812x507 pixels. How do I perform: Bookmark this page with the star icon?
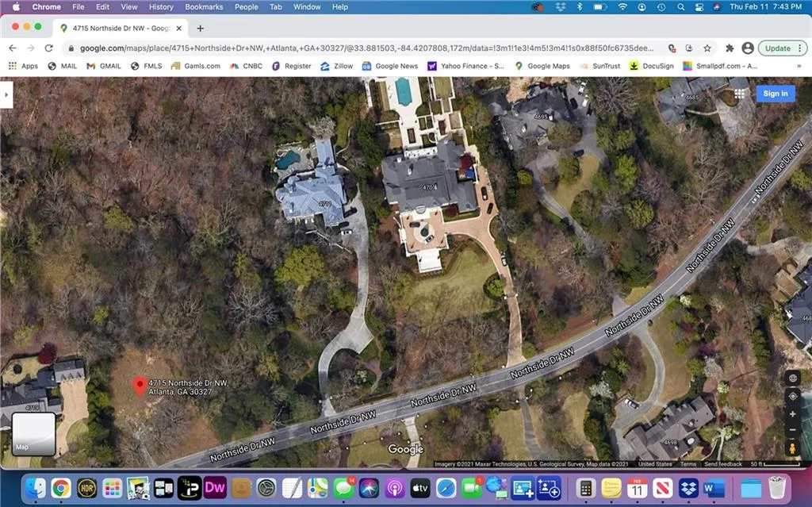coord(707,48)
